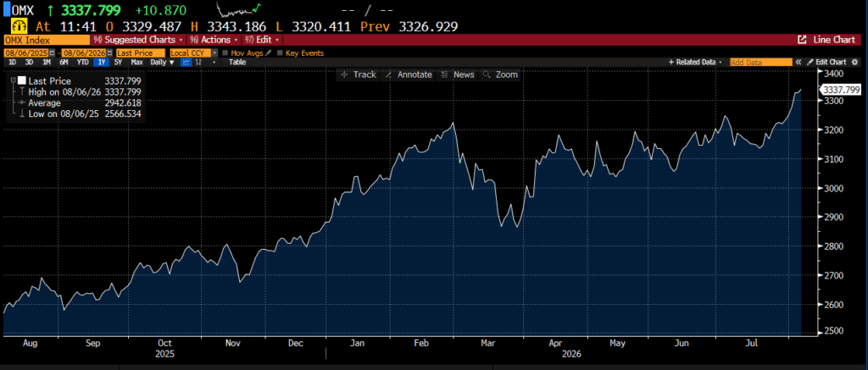Click the white Last Price color swatch in legend

point(22,80)
